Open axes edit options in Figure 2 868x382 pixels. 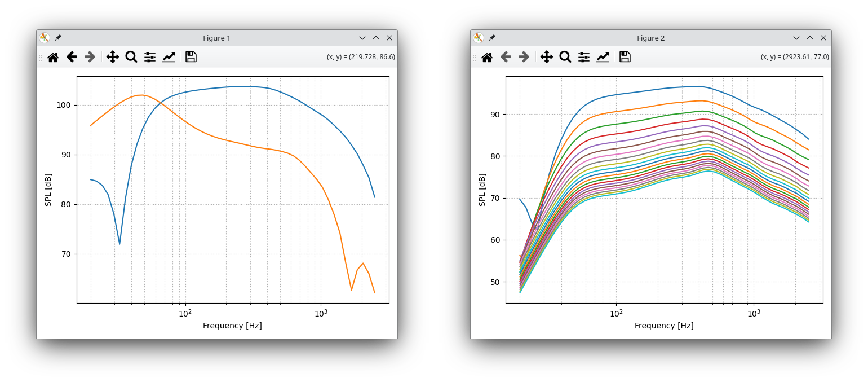tap(603, 57)
